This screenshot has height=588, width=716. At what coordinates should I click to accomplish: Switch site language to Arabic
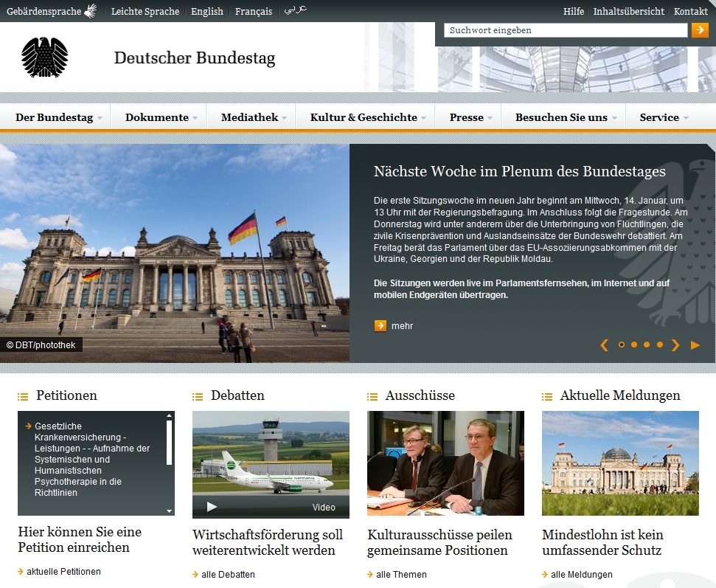click(x=296, y=10)
